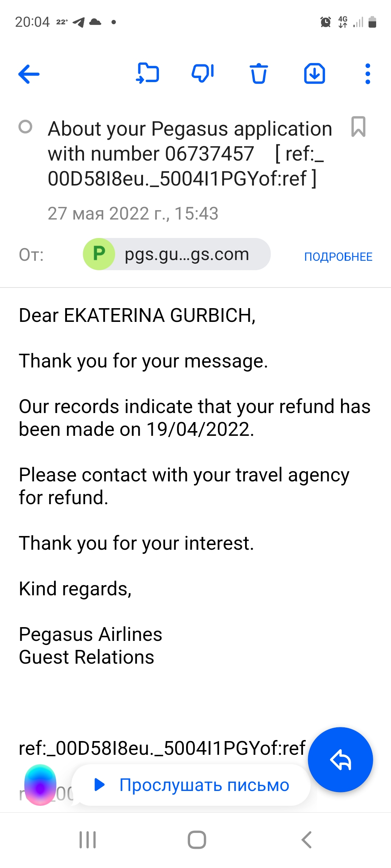Viewport: 391px width, 868px height.
Task: Tap the Android home button
Action: tap(197, 840)
